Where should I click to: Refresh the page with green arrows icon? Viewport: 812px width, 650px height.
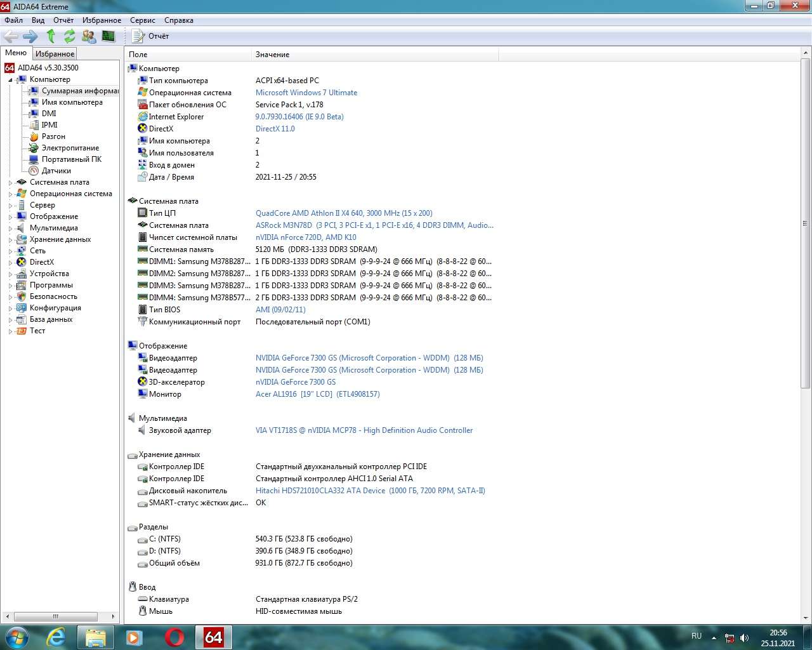point(69,36)
